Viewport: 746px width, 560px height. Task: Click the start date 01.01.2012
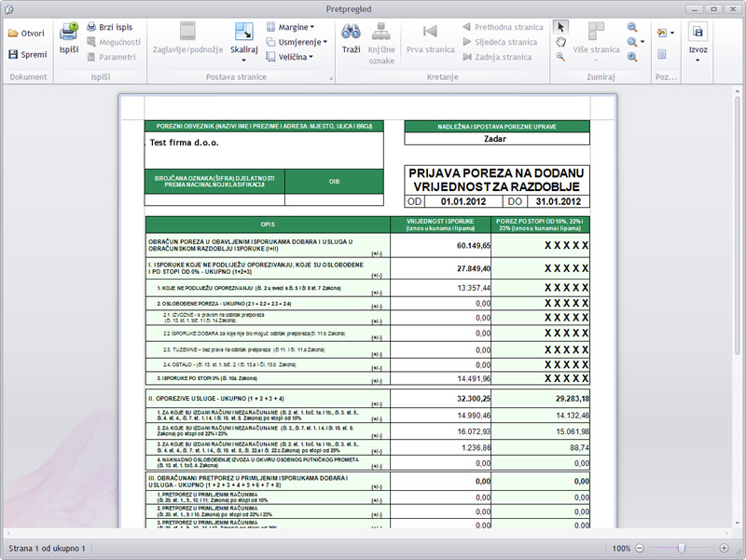point(463,201)
